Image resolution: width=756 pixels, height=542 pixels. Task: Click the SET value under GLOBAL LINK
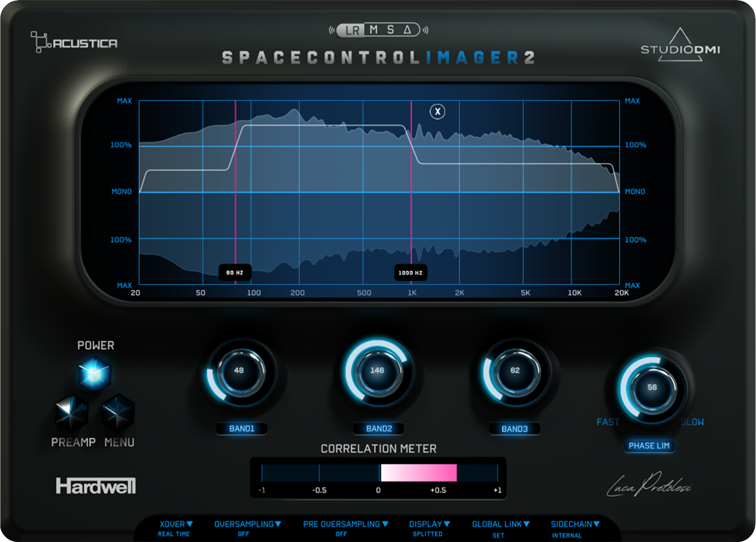pyautogui.click(x=498, y=535)
